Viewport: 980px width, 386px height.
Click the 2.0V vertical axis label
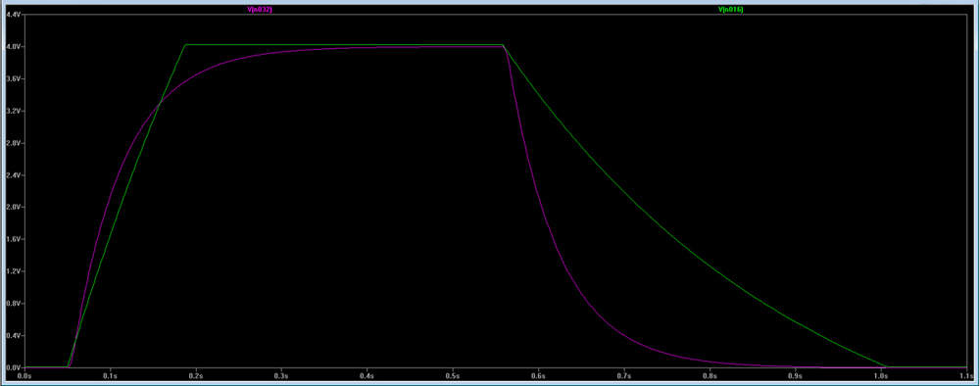pos(13,208)
